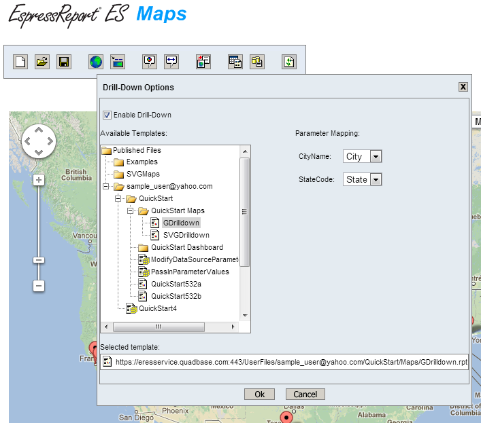This screenshot has height=423, width=481.
Task: Click the QuickStart Dashboard folder icon
Action: pos(143,248)
